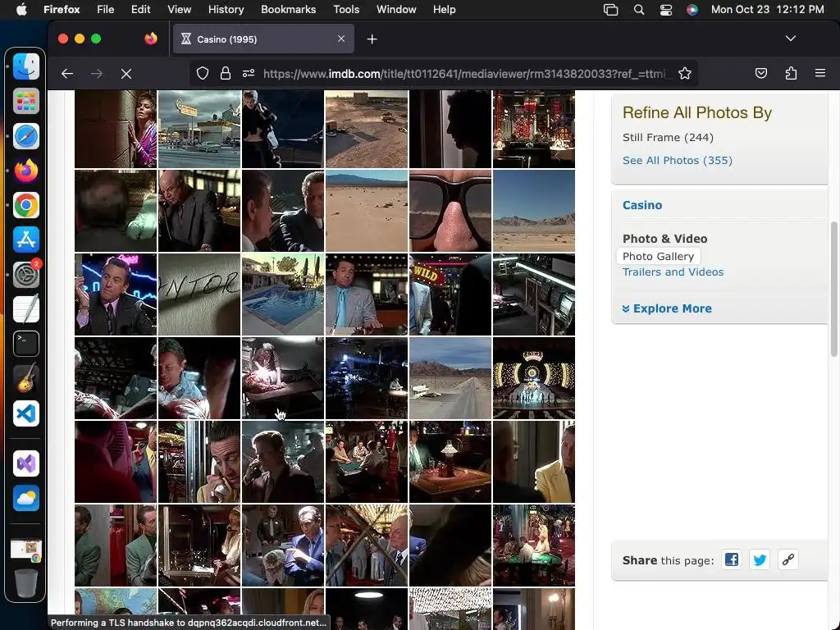
Task: Open the Casino title link
Action: (642, 205)
